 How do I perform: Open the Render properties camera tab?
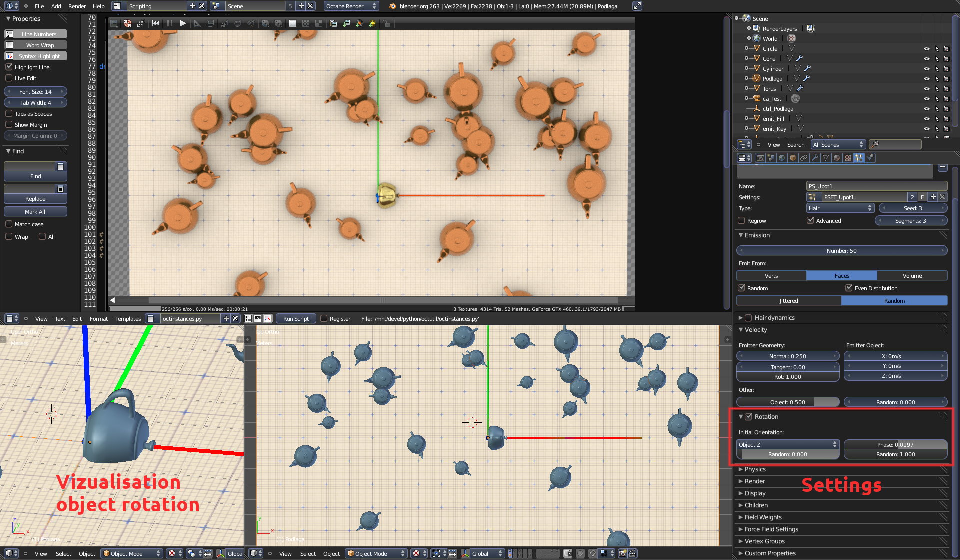(760, 158)
